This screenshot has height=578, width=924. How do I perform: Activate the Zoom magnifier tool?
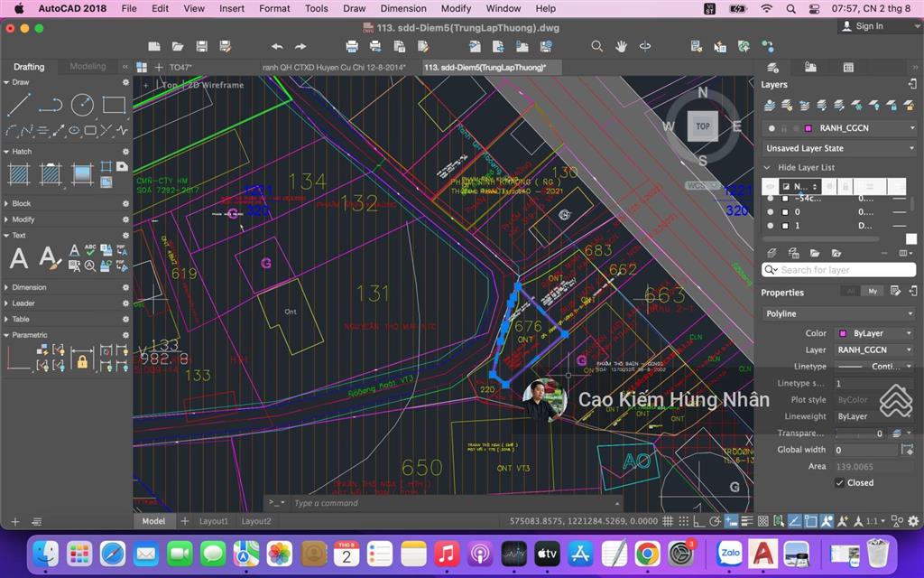(597, 47)
